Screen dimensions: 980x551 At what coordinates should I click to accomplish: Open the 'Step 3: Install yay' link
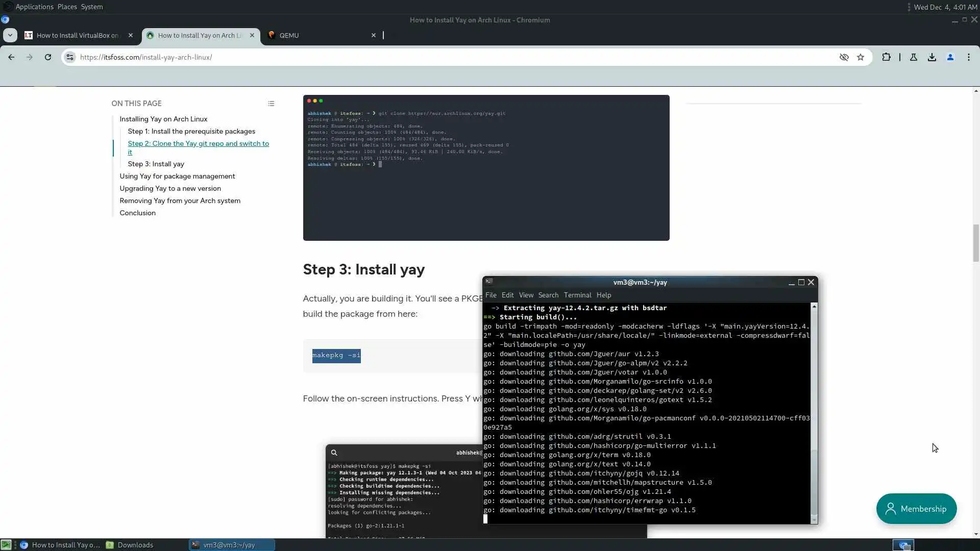tap(156, 164)
